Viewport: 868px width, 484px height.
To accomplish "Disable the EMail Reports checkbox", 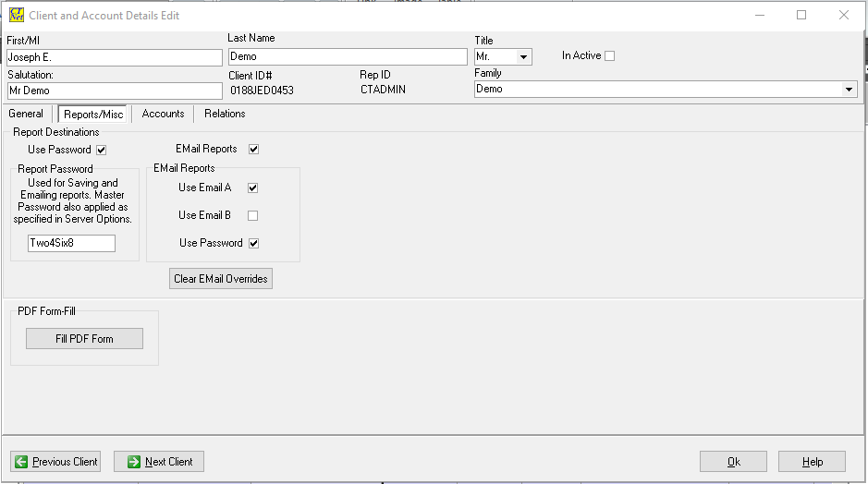I will point(253,149).
